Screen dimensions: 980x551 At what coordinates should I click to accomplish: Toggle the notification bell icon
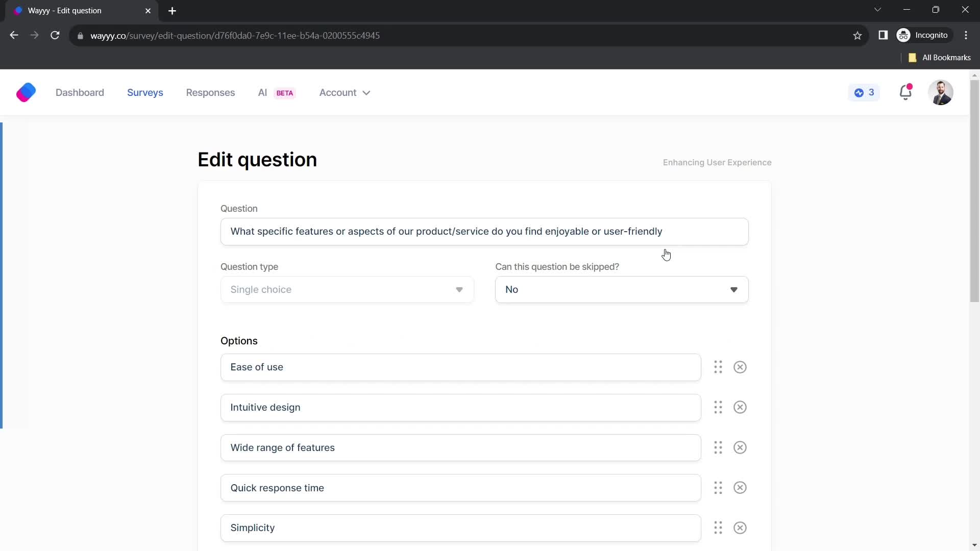pos(908,92)
